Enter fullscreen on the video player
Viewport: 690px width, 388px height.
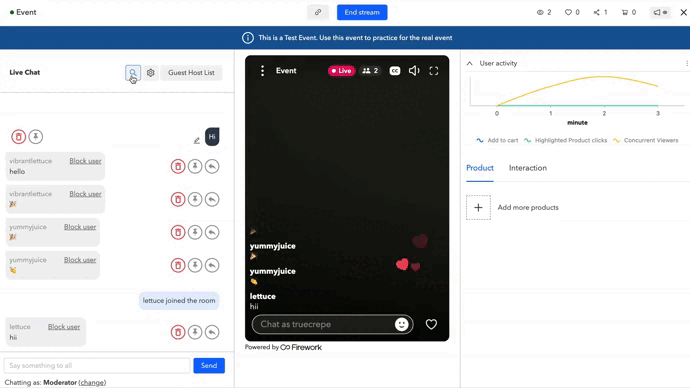point(434,71)
